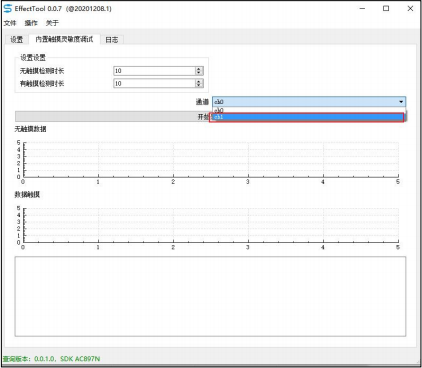Collapse the 通道 channel dropdown arrow
This screenshot has width=422, height=368.
[x=401, y=102]
